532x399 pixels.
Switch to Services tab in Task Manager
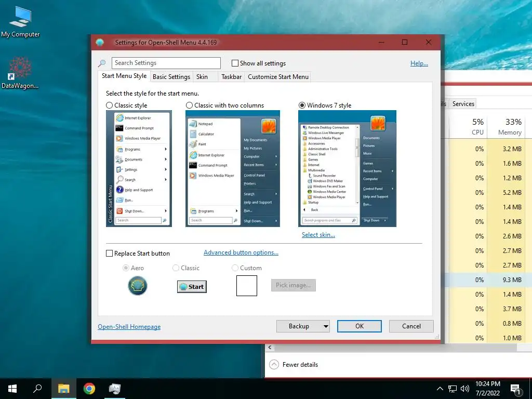(463, 104)
